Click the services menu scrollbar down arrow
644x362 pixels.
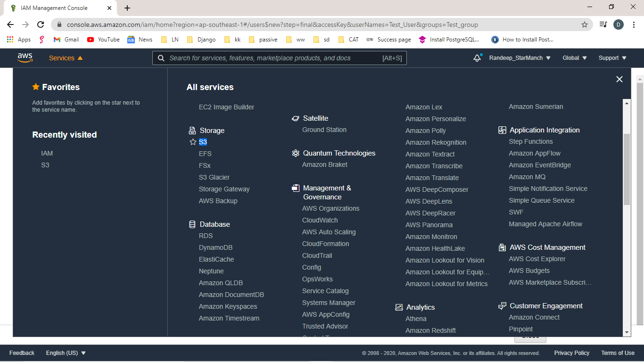(627, 332)
